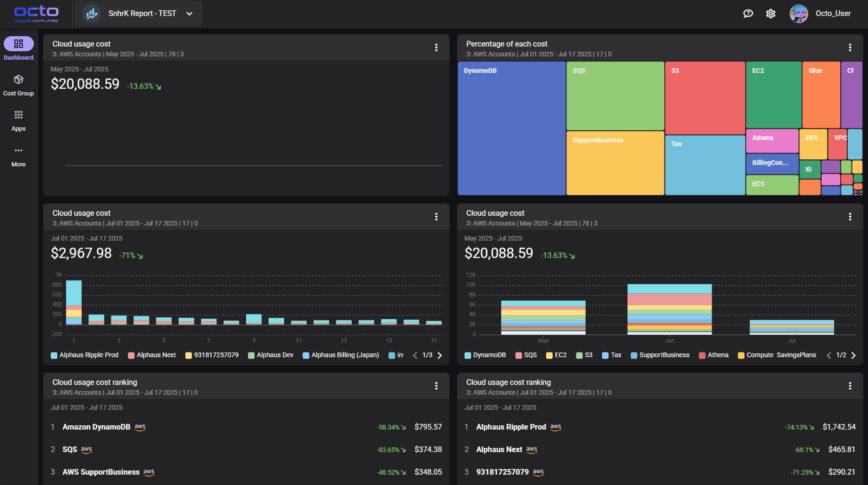Viewport: 868px width, 485px height.
Task: Select the BillingCon... treemap tile
Action: point(772,164)
